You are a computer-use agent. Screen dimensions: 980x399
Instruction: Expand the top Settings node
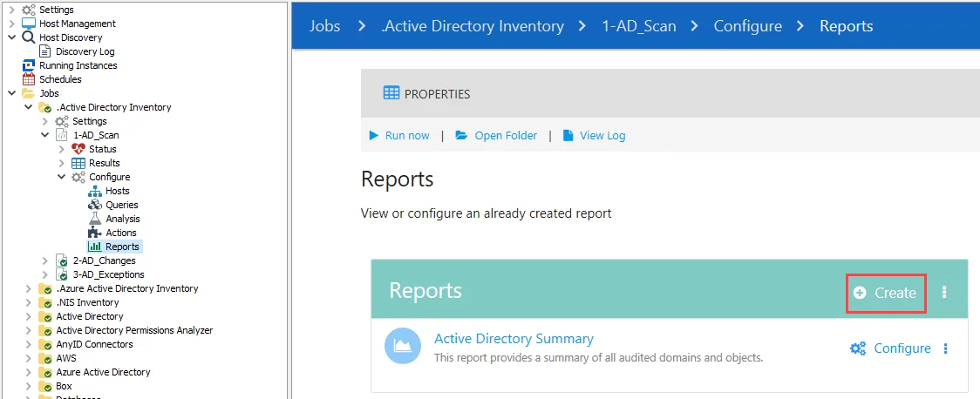pos(12,10)
